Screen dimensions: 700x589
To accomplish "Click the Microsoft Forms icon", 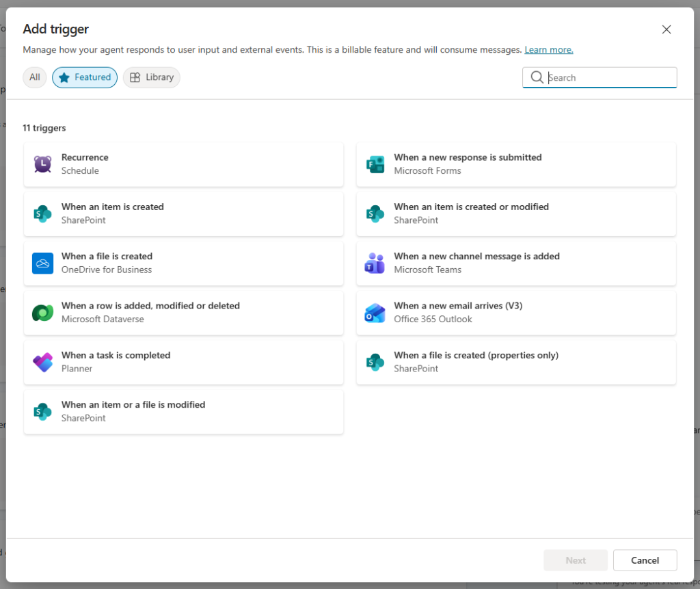I will (x=375, y=164).
